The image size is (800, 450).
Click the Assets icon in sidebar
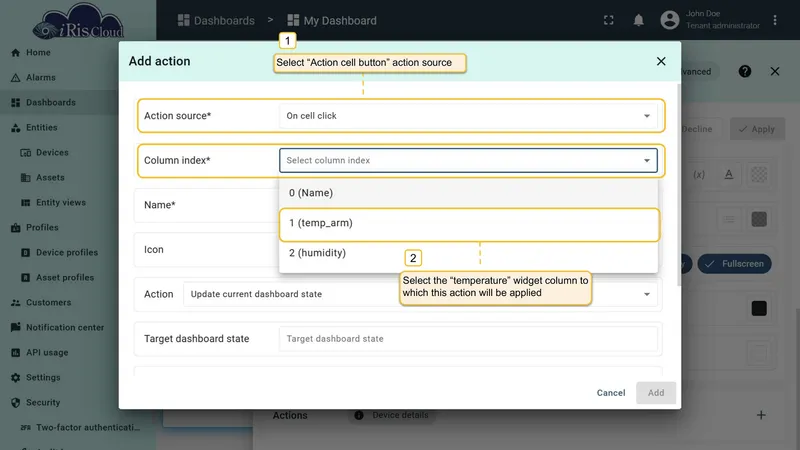click(26, 178)
